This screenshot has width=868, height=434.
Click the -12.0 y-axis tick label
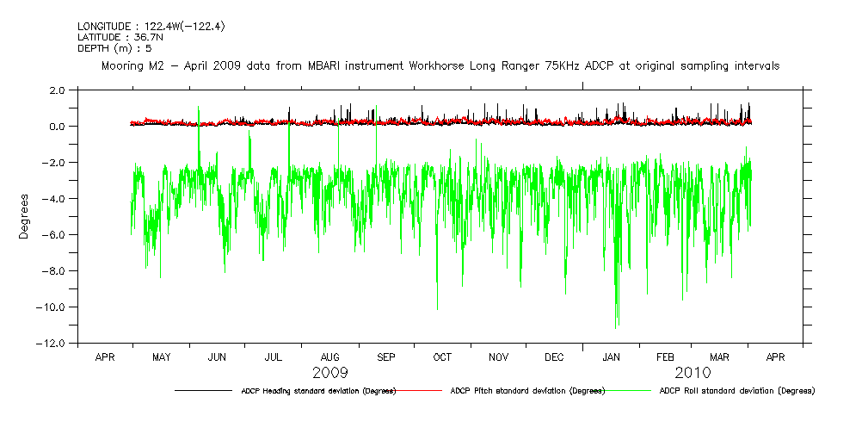tap(52, 344)
